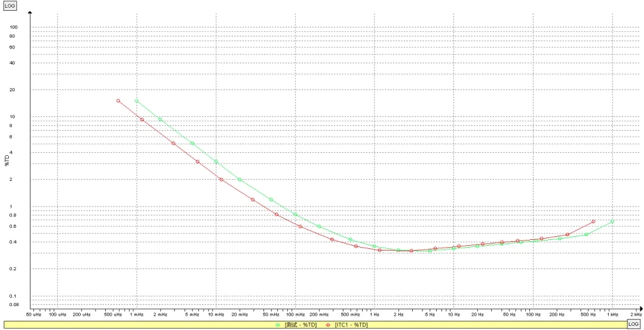The image size is (644, 330).
Task: Select the last rightmost red ITC1 data point
Action: [x=593, y=221]
